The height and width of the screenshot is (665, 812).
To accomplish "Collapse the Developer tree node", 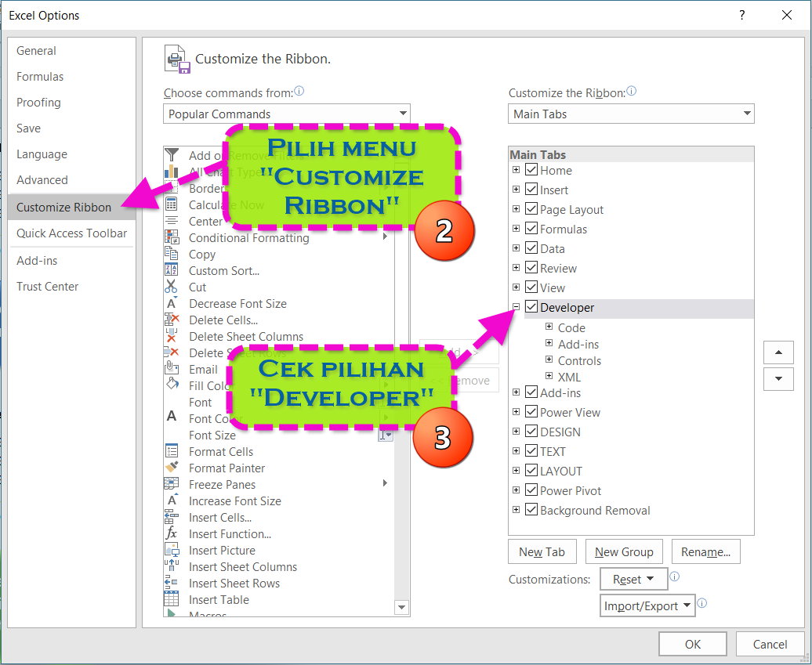I will click(x=516, y=307).
